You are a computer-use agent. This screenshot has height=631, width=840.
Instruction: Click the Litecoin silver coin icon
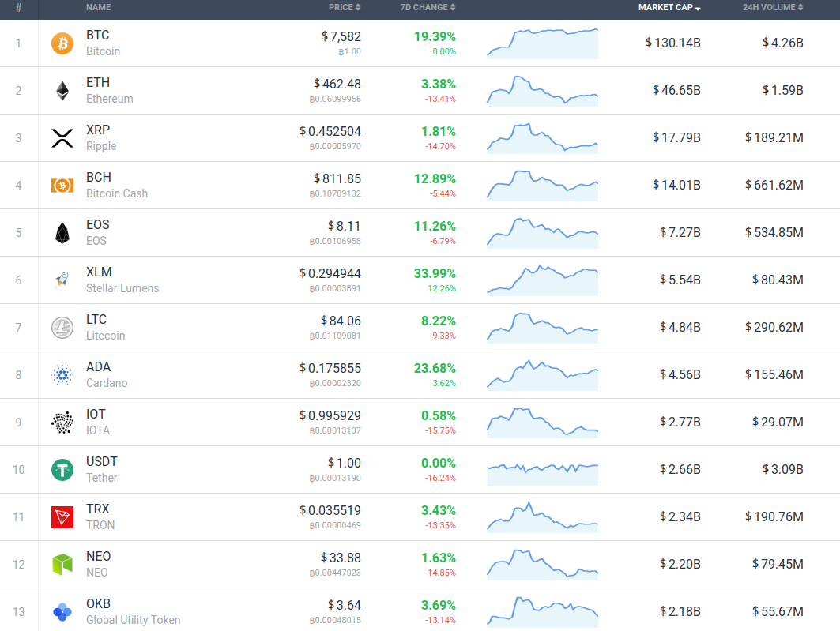(x=62, y=328)
